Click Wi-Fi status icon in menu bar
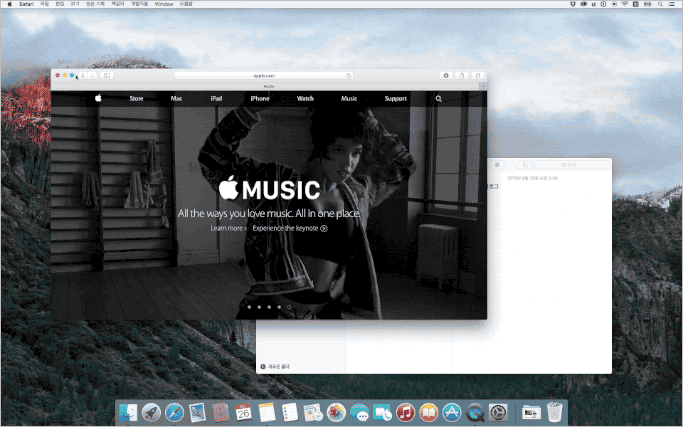Viewport: 683px width, 427px height. (625, 4)
